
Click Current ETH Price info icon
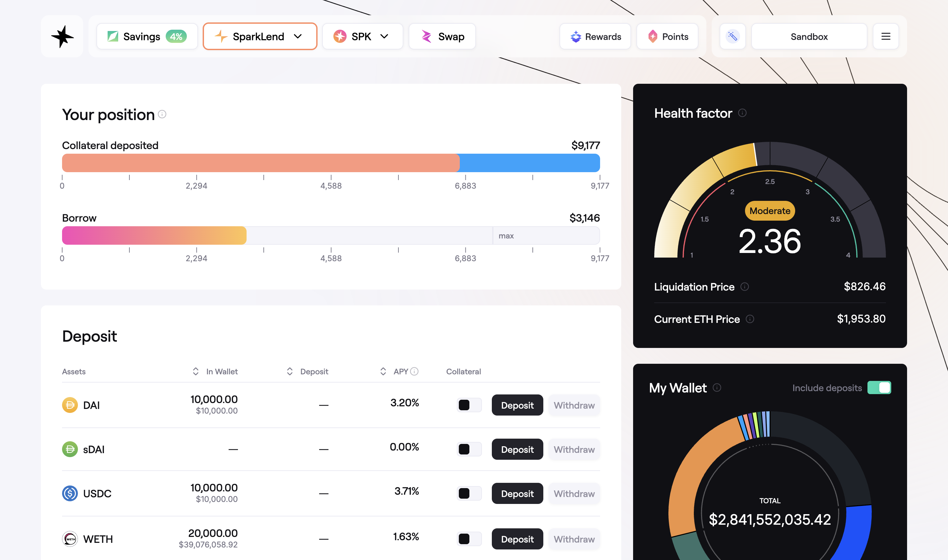coord(750,319)
